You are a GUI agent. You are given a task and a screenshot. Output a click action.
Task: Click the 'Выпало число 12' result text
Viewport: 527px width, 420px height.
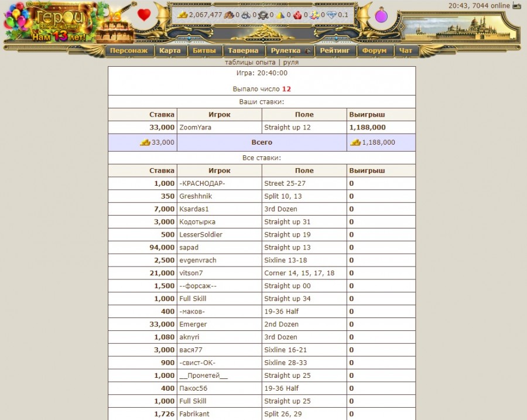262,89
